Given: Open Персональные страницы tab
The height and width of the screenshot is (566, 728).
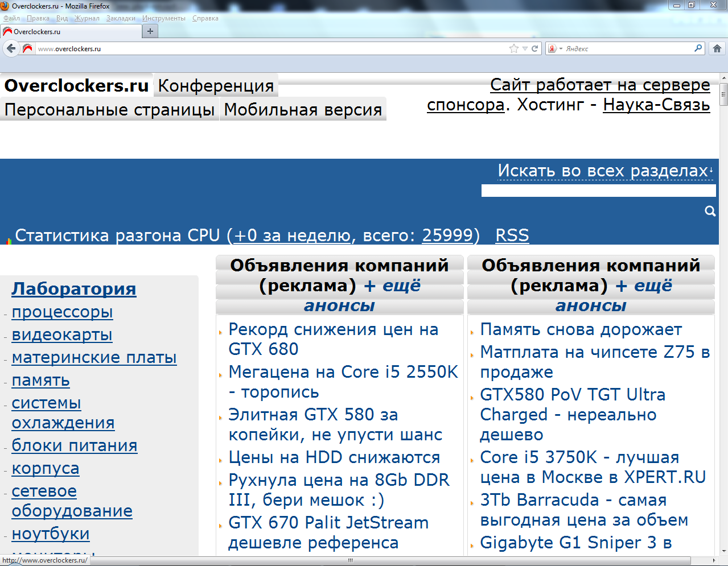Looking at the screenshot, I should pos(109,109).
